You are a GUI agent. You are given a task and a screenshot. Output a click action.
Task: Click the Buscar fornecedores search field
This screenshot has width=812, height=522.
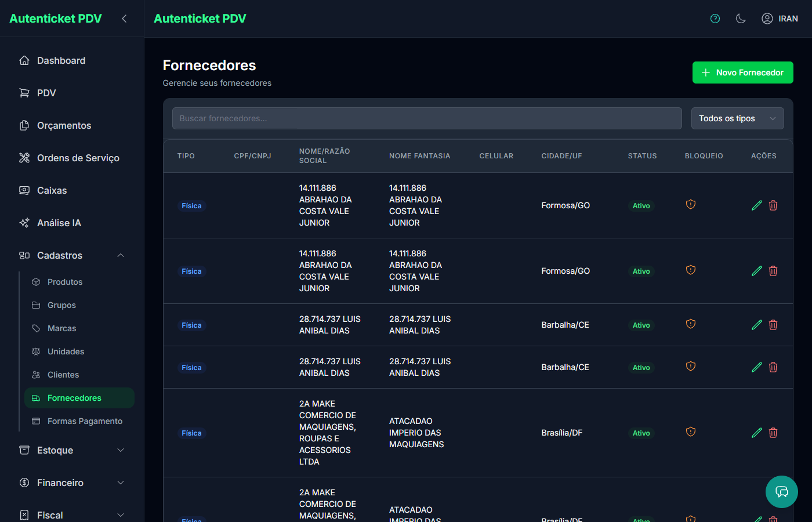tap(426, 118)
